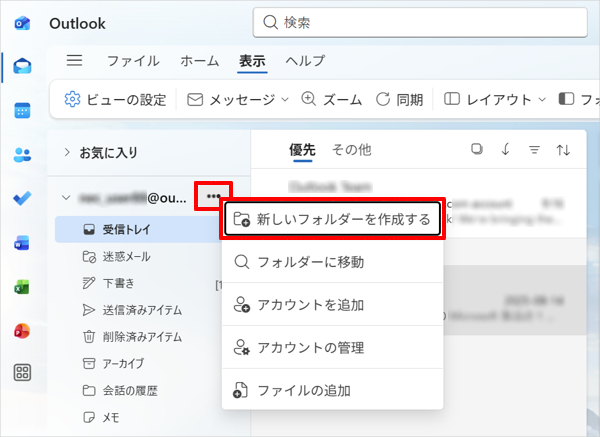Viewport: 600px width, 437px height.
Task: Click the ズーム zoom button
Action: (x=331, y=100)
